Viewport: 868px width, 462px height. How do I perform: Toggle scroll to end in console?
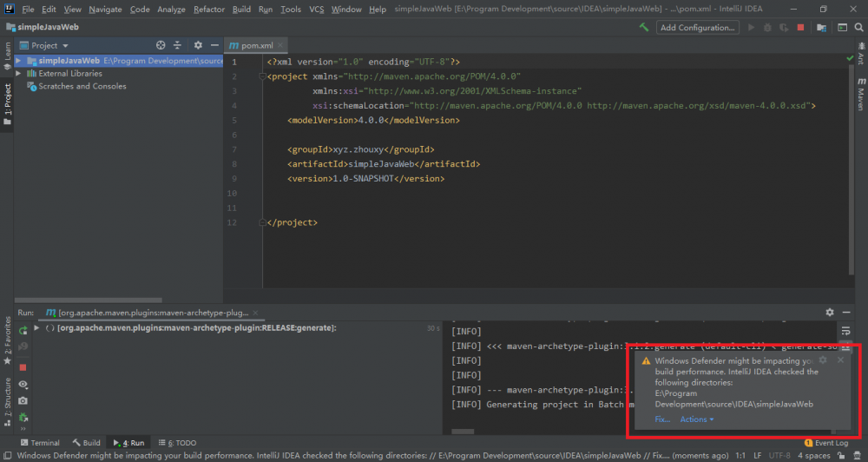coord(845,347)
